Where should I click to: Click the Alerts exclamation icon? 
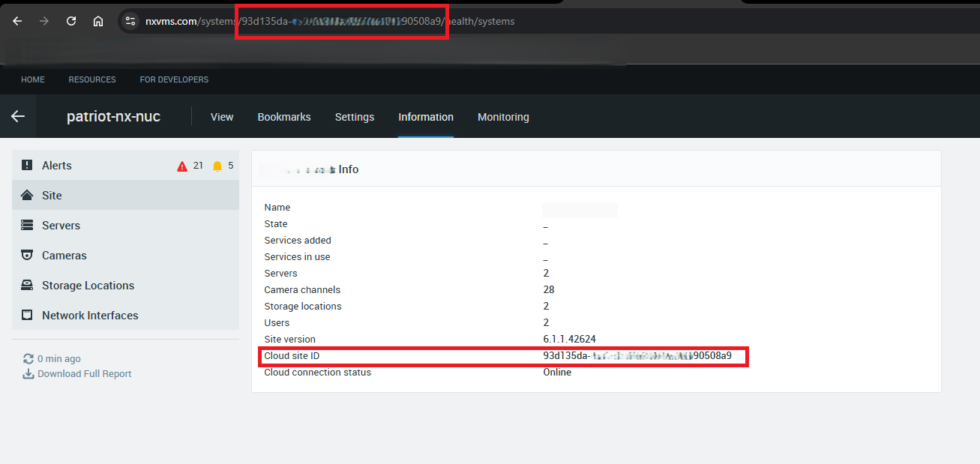point(27,166)
